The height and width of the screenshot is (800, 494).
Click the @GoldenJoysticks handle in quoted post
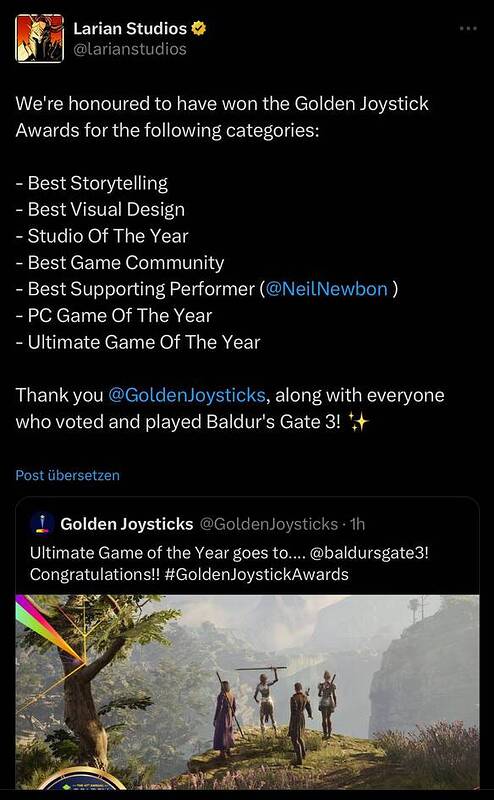coord(268,524)
